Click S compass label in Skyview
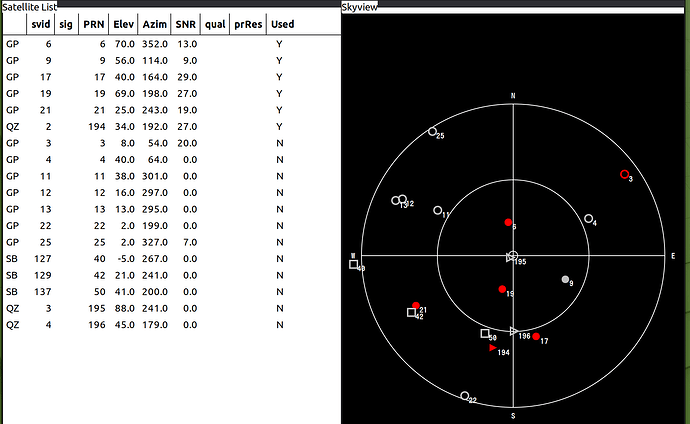 coord(513,416)
